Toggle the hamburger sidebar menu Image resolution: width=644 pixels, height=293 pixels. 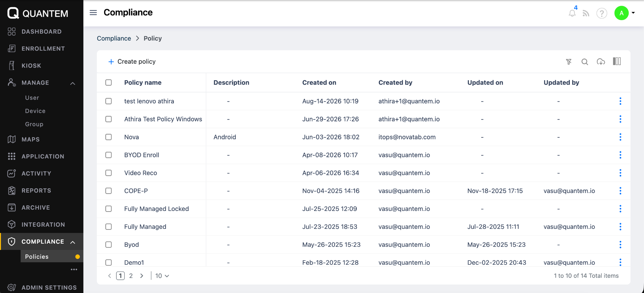click(x=93, y=13)
